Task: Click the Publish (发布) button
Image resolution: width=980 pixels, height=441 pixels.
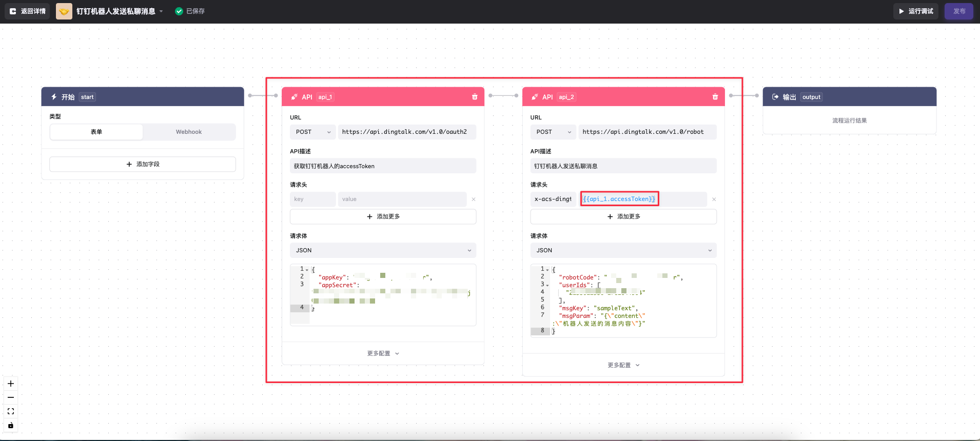Action: pos(959,11)
